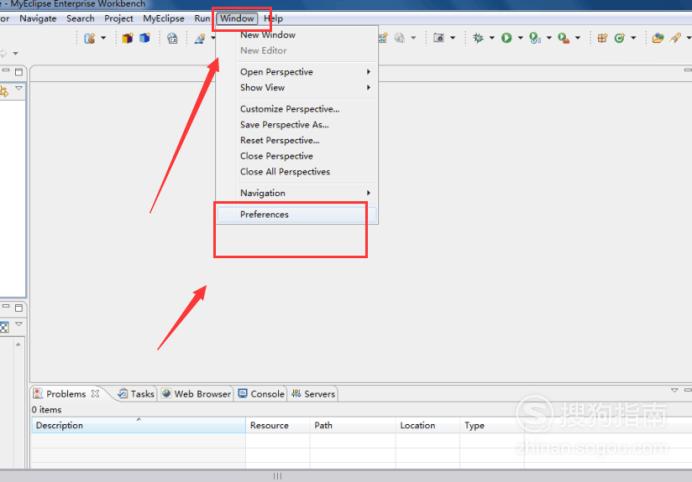Open the Search menu
Viewport: 692px width, 482px height.
click(80, 19)
